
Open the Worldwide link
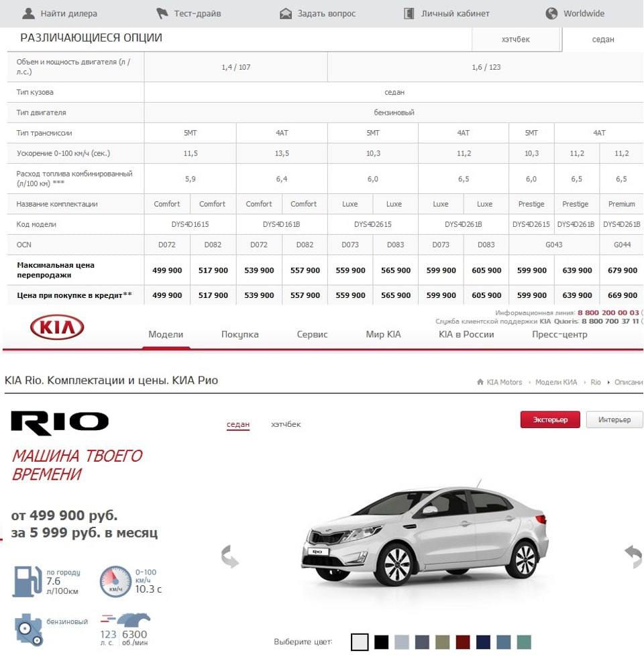tap(584, 13)
